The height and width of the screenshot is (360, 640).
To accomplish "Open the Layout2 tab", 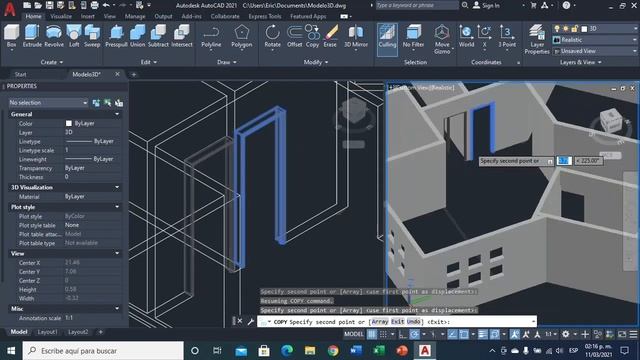I will [x=78, y=332].
